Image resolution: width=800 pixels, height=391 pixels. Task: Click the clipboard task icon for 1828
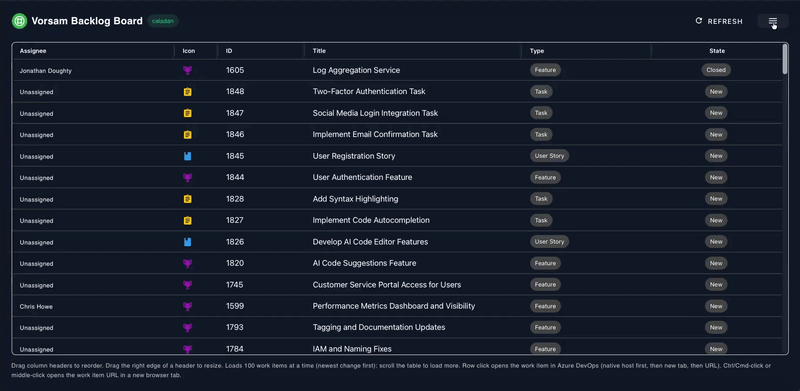[x=187, y=199]
